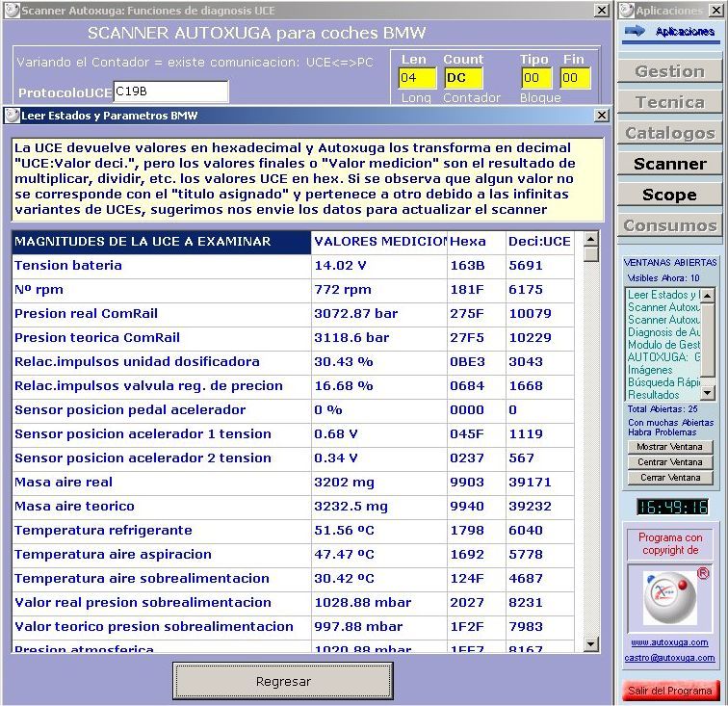Click the Centrar Ventana button
This screenshot has width=728, height=706.
670,462
